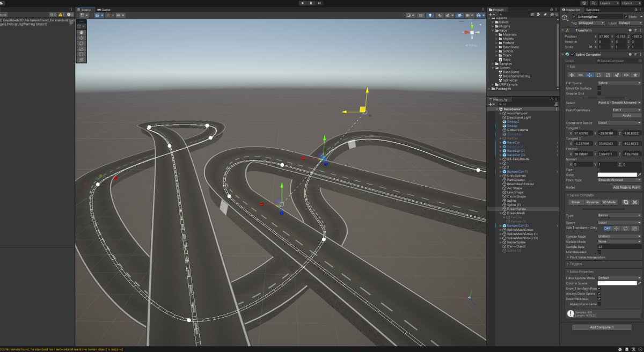Open the Coordinate Space dropdown
The height and width of the screenshot is (352, 644).
[x=619, y=123]
